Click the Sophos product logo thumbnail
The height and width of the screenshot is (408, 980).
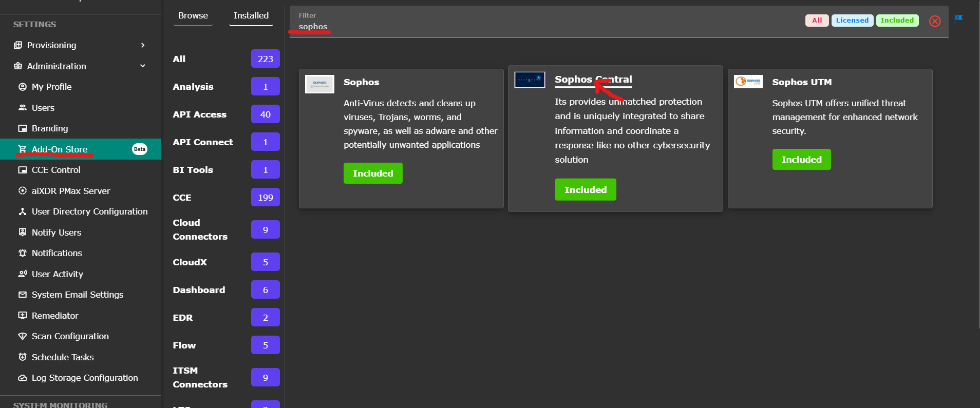[319, 84]
